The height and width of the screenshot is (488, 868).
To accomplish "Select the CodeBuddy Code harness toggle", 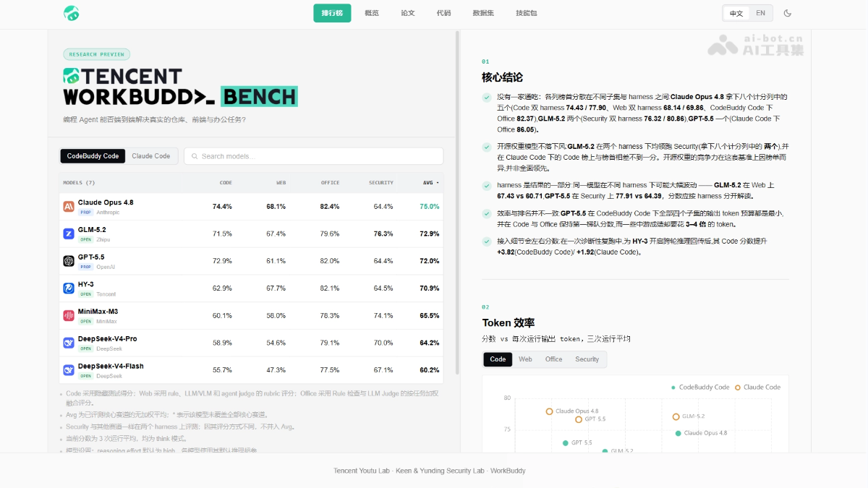I will pos(93,156).
